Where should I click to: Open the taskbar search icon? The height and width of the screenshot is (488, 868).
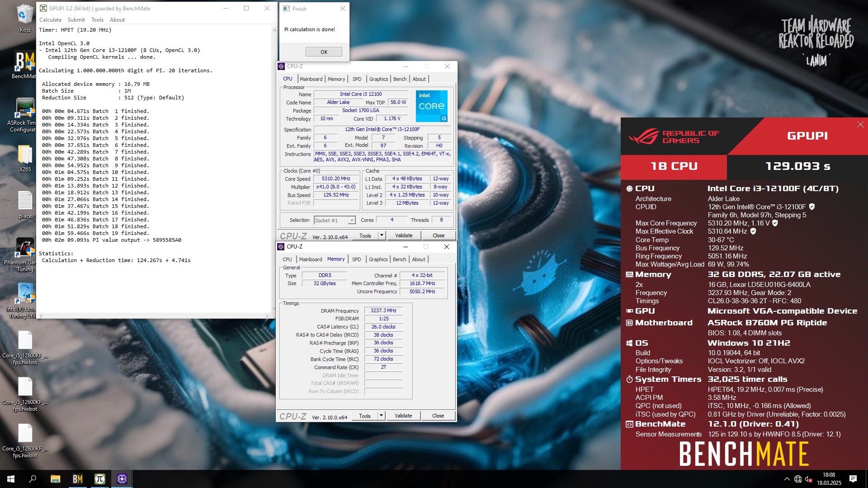point(33,479)
